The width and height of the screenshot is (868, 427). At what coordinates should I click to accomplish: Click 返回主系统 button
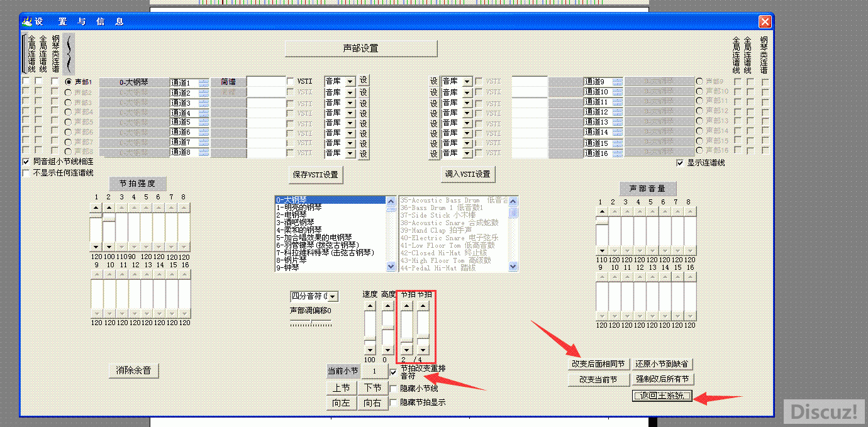tap(663, 396)
